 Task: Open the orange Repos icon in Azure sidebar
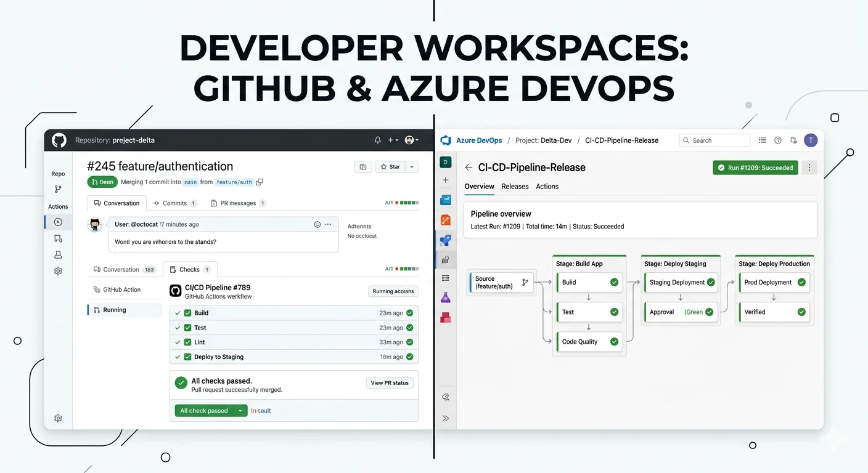[446, 220]
